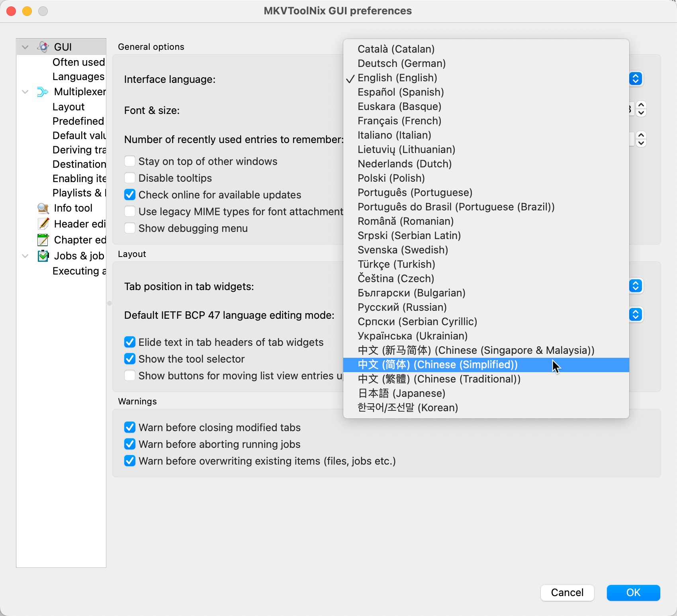Select Languages in the sidebar tree
Image resolution: width=677 pixels, height=616 pixels.
78,77
